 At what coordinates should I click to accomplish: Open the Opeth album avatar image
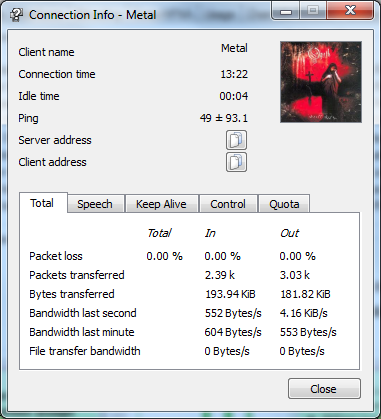tap(321, 82)
